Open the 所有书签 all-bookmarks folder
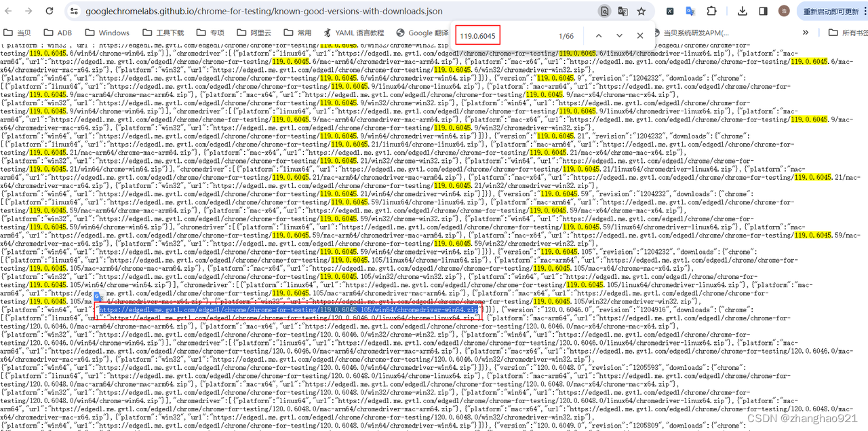Viewport: 868px width, 431px height. [848, 33]
